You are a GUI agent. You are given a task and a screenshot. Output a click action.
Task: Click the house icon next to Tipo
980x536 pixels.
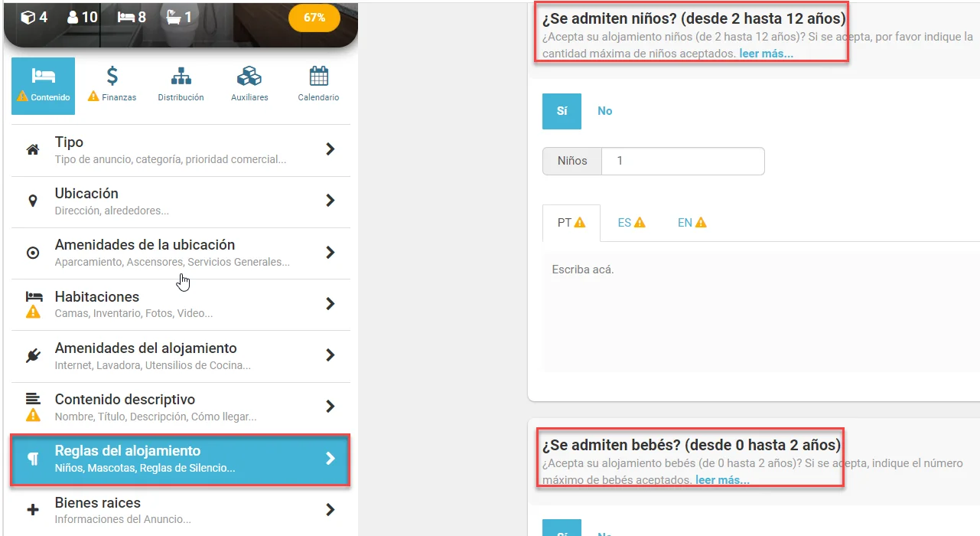pyautogui.click(x=33, y=150)
